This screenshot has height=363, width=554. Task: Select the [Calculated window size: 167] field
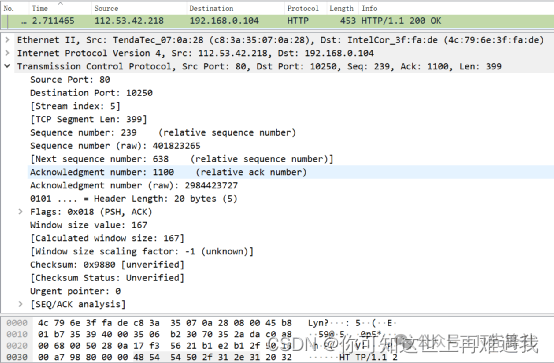tap(107, 238)
